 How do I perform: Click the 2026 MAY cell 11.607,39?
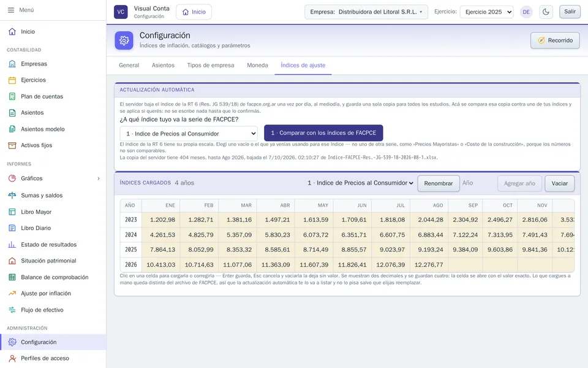click(x=314, y=265)
